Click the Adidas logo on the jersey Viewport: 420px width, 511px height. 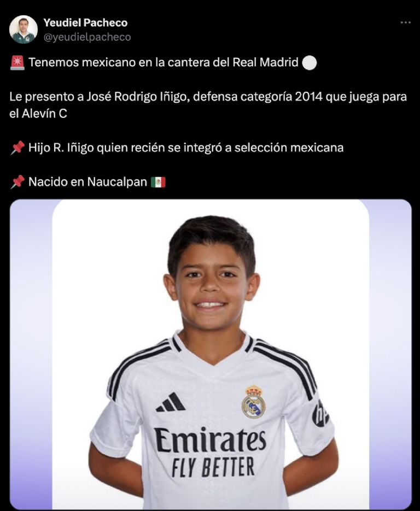(x=171, y=402)
